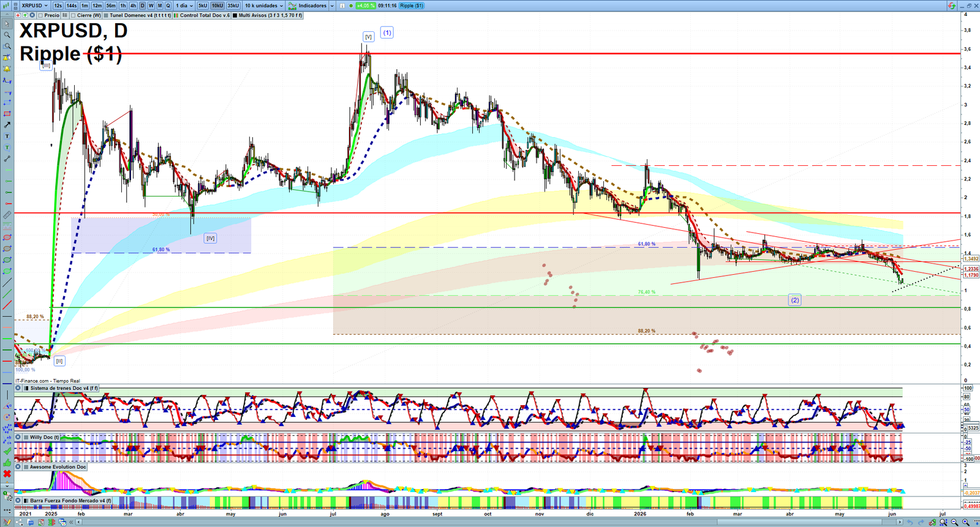Image resolution: width=980 pixels, height=527 pixels.
Task: Click the red add-panel icon near Precio
Action: click(x=18, y=15)
